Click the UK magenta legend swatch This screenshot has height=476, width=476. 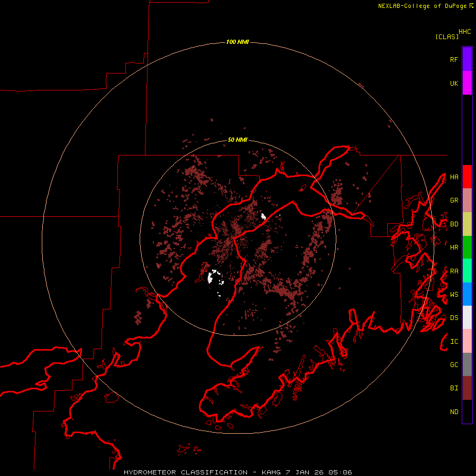[x=467, y=83]
